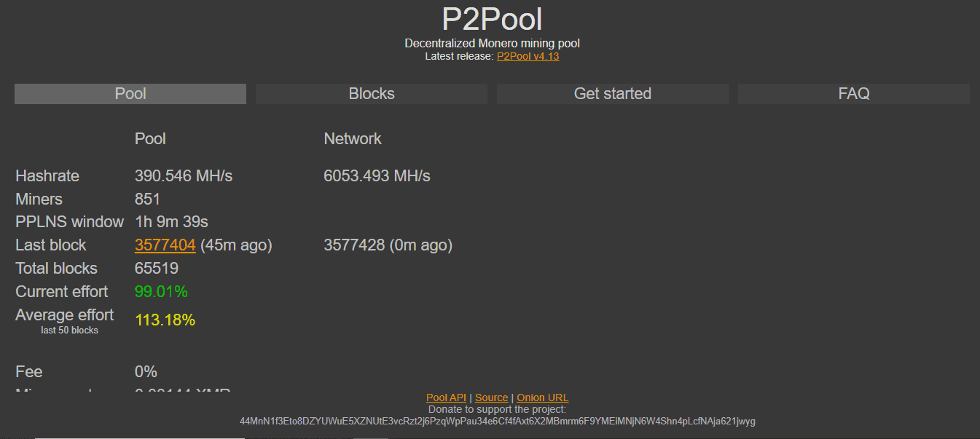Switch to the Blocks tab

pos(371,94)
